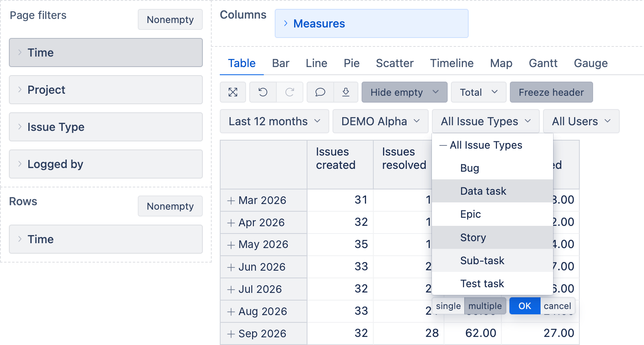Choose Sub-task from the issue type list
Viewport: 644px width, 345px height.
pyautogui.click(x=492, y=261)
